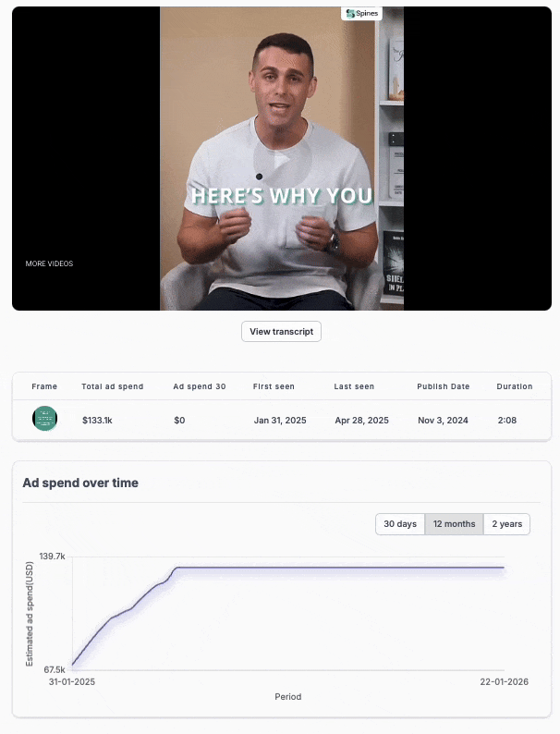The image size is (560, 734).
Task: Click the View transcript button
Action: click(281, 332)
